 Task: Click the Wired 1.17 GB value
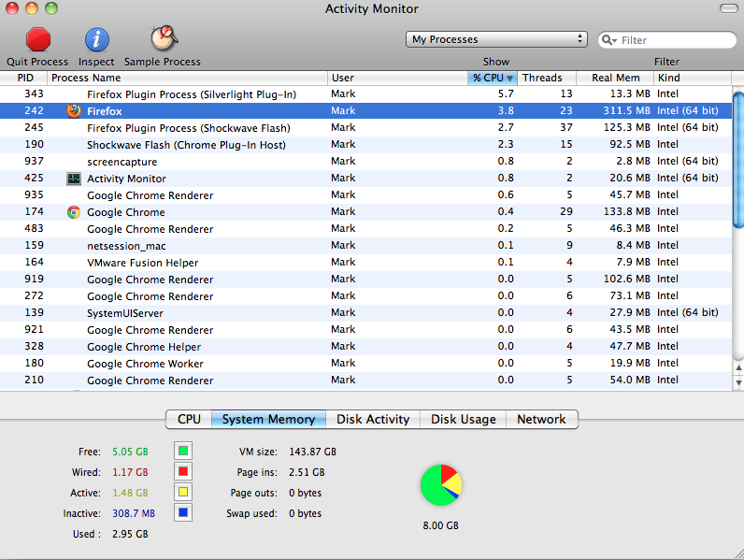tap(130, 472)
